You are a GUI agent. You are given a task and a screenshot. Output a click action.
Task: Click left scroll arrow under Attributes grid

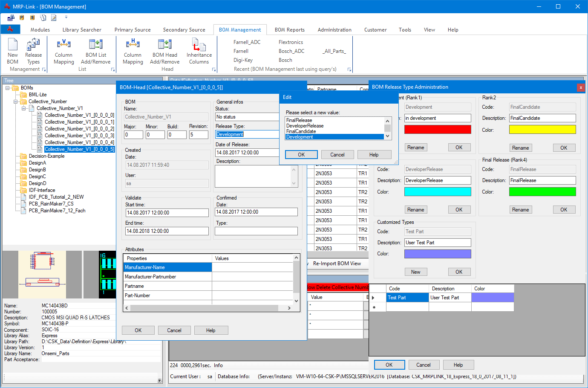pyautogui.click(x=127, y=308)
